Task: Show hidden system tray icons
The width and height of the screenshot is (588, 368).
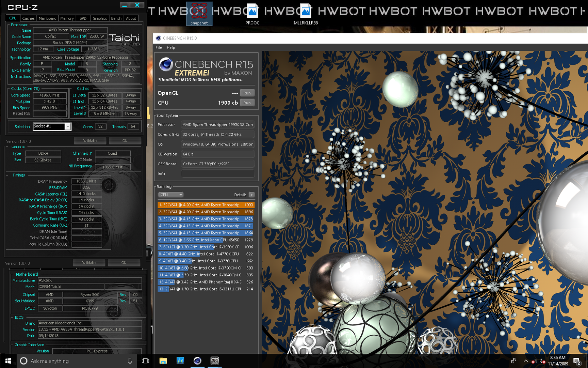Action: click(x=526, y=361)
